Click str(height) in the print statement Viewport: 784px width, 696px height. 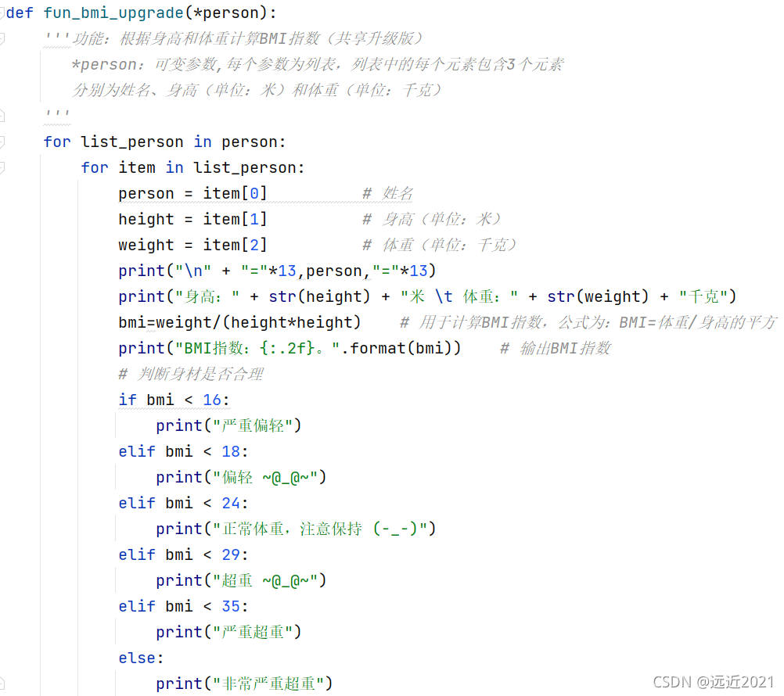(x=319, y=297)
